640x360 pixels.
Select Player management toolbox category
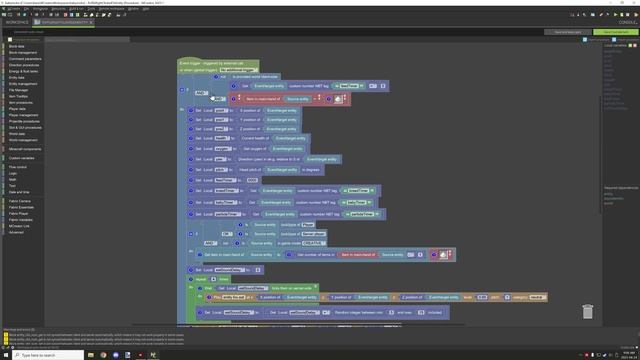point(24,115)
